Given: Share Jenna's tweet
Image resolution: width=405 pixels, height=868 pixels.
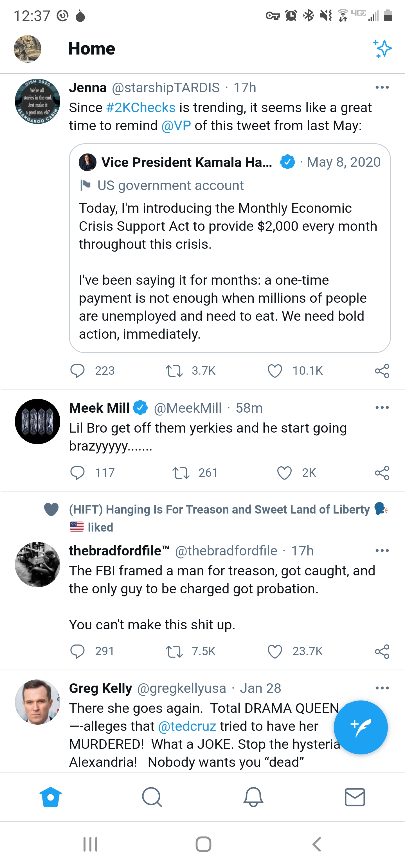Looking at the screenshot, I should coord(382,371).
